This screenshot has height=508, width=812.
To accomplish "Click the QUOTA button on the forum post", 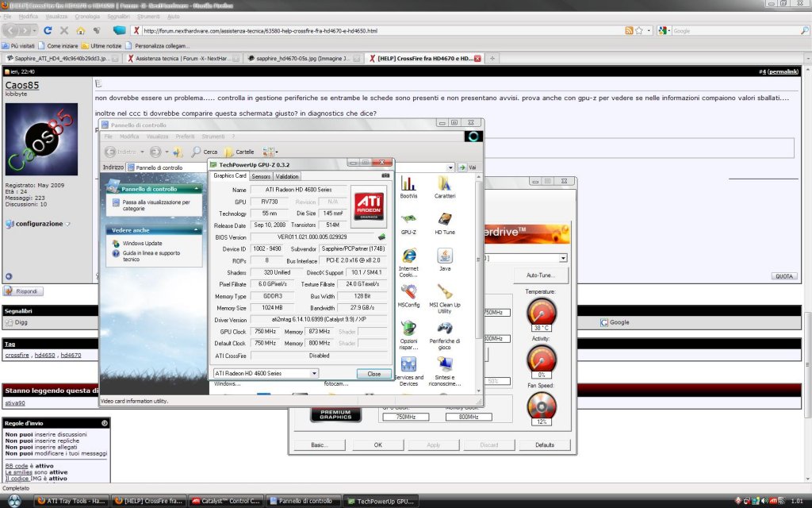I will tap(784, 276).
